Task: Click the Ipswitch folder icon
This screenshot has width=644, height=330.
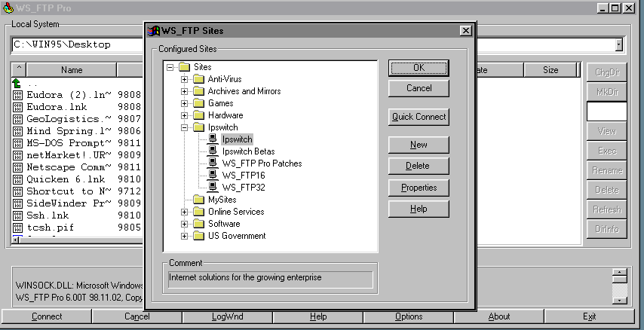Action: click(x=199, y=127)
